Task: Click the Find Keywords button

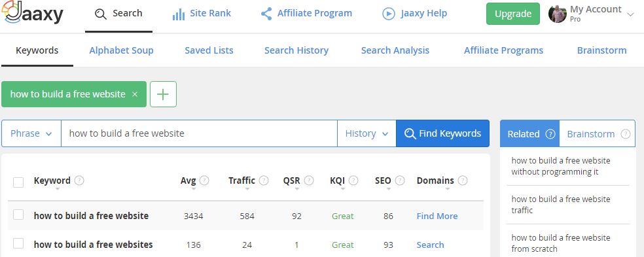Action: (x=442, y=133)
